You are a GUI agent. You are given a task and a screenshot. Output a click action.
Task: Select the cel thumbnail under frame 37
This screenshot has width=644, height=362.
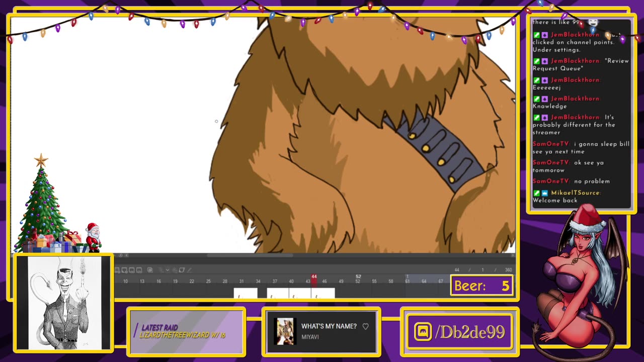[278, 293]
